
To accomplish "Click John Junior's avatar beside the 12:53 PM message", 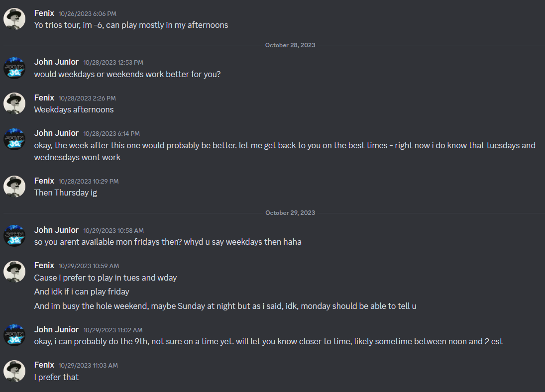I will 14,68.
